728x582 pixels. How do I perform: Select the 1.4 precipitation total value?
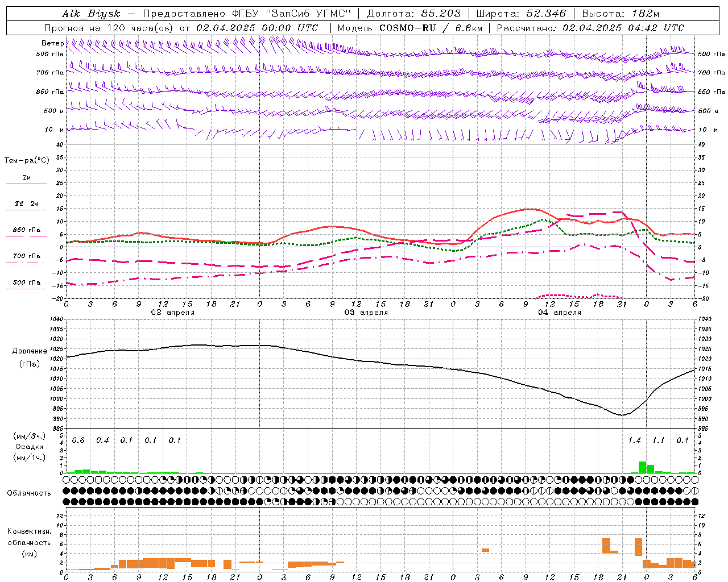click(634, 440)
